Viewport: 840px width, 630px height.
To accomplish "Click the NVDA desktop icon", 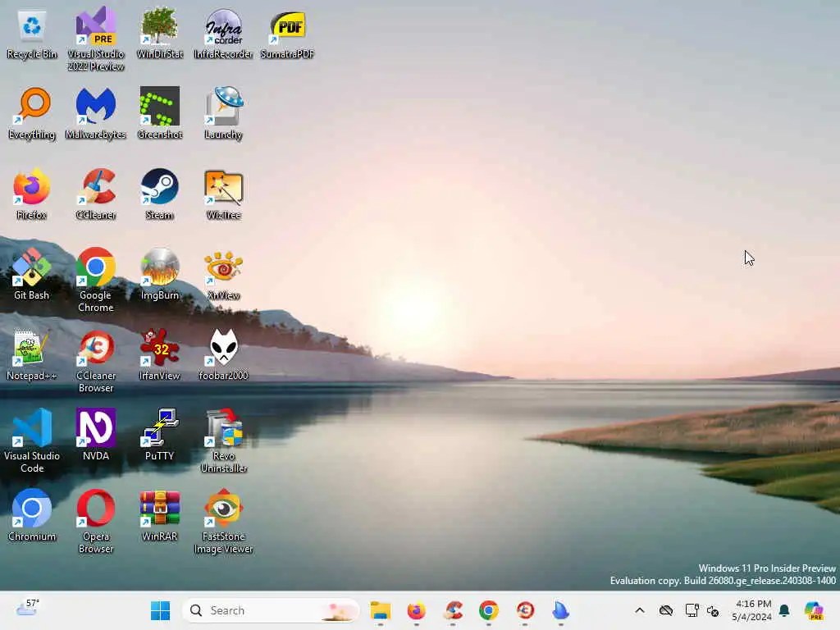I will coord(96,435).
